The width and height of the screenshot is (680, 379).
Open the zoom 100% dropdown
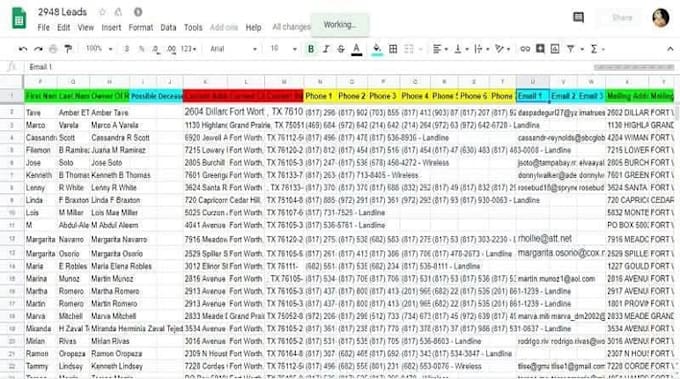(x=99, y=49)
